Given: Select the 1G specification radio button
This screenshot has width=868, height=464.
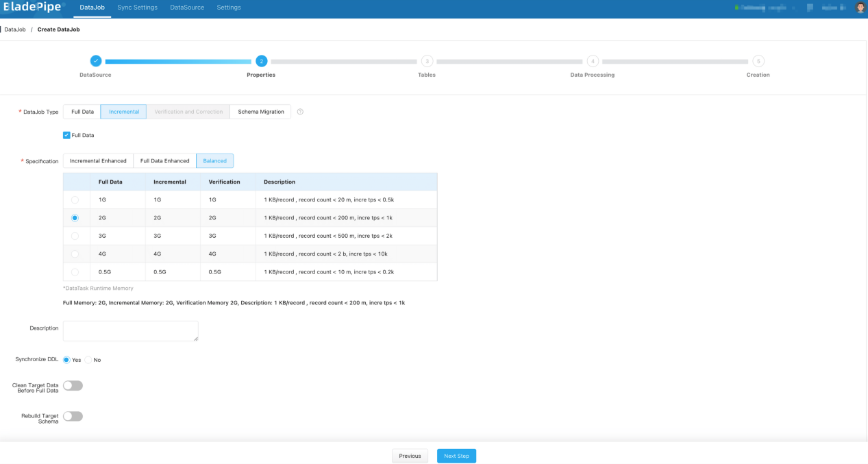Looking at the screenshot, I should pyautogui.click(x=75, y=199).
